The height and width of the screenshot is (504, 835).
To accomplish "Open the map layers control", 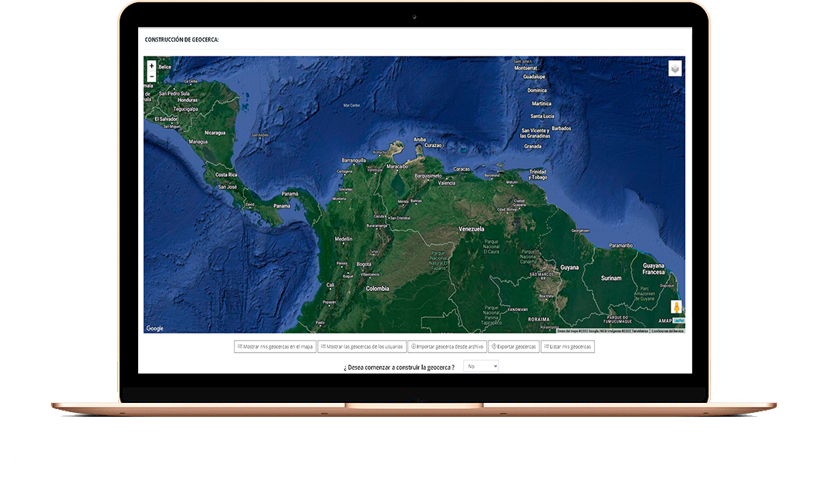I will (675, 69).
